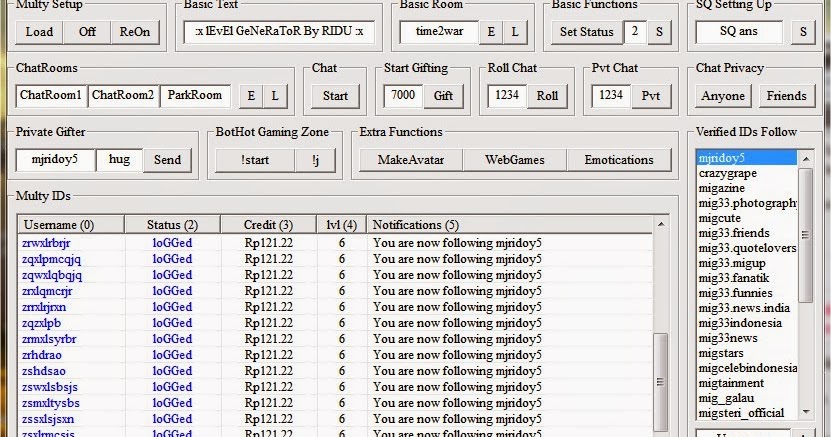Select the zshdsao username row
This screenshot has height=437, width=831.
tap(44, 371)
